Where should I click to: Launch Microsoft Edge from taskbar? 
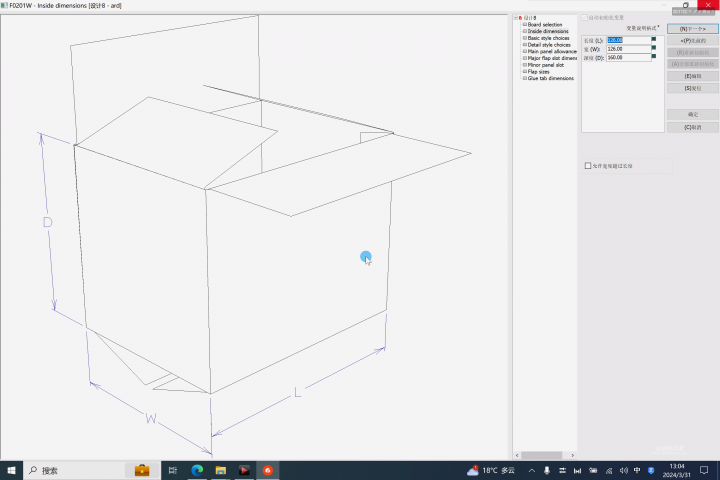pyautogui.click(x=197, y=470)
